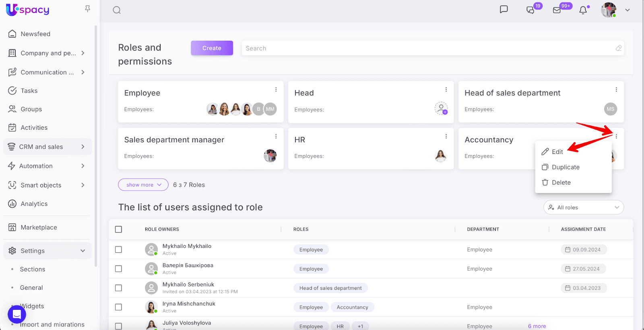Expand roles list with show more
Screen dimensions: 644x330
pos(143,185)
